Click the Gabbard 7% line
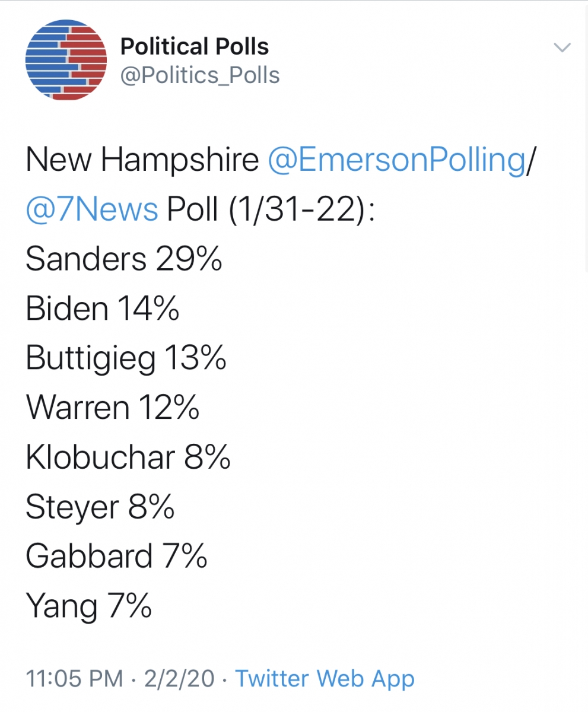The height and width of the screenshot is (712, 588). point(116,556)
